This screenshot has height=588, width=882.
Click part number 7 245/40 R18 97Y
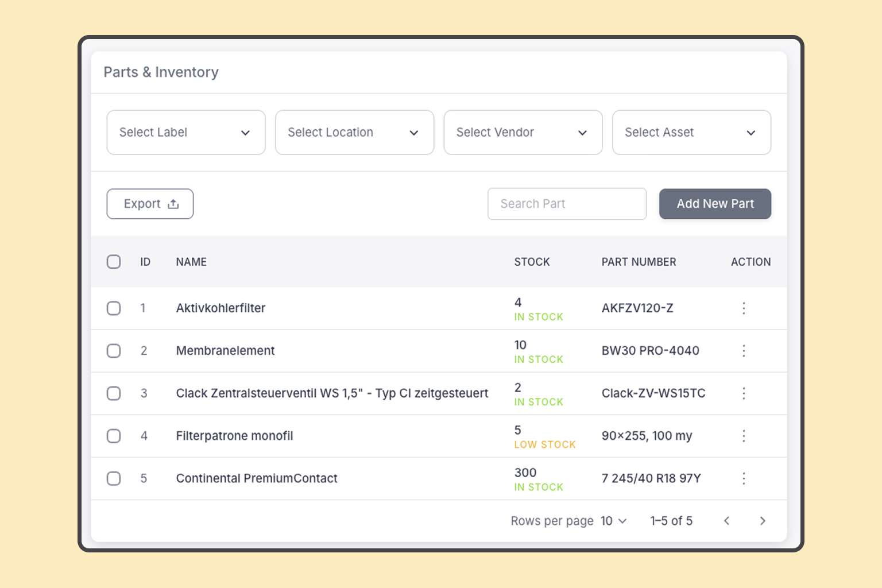click(x=651, y=478)
